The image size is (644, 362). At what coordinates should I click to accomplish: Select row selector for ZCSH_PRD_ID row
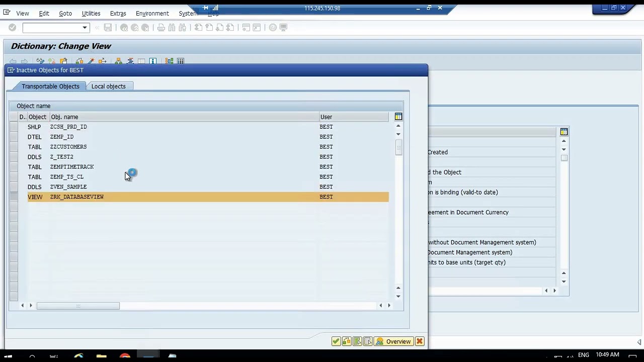tap(14, 127)
